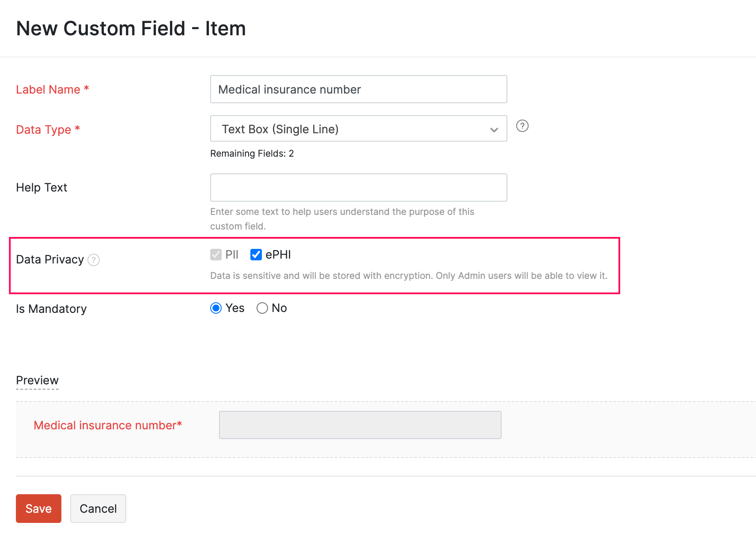Click the Data Privacy help icon
756x556 pixels.
coord(94,260)
